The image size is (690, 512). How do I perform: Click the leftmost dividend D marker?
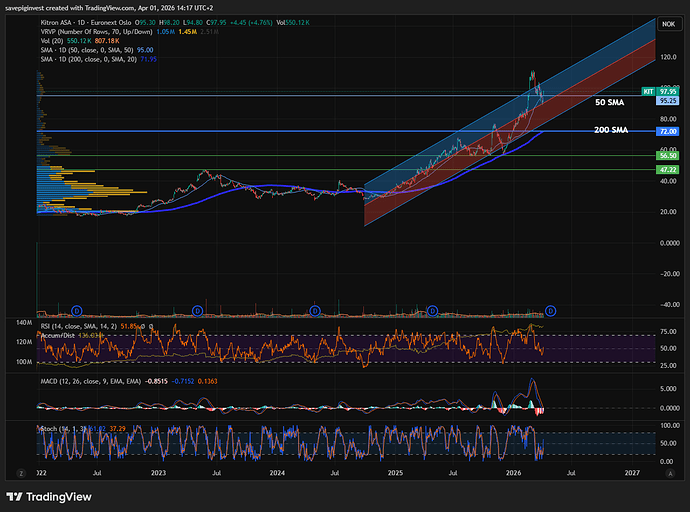[75, 311]
